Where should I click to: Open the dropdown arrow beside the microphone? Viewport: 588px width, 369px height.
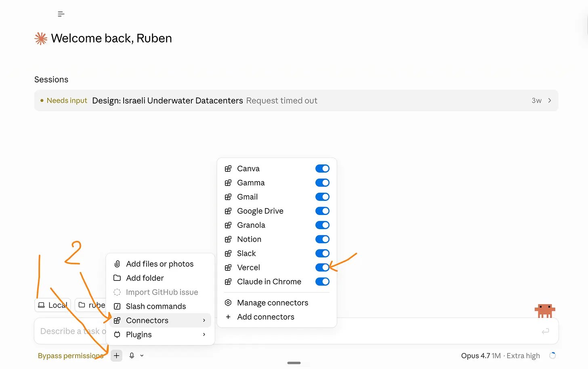pyautogui.click(x=142, y=356)
